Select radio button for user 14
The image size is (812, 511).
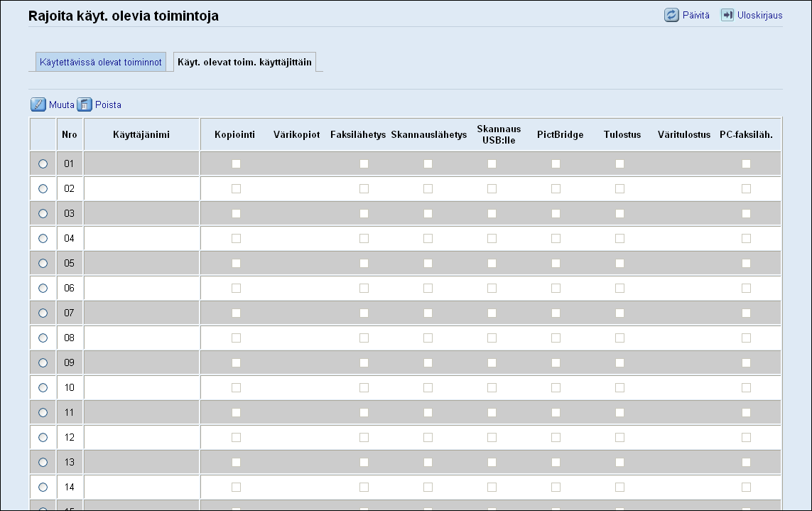(x=43, y=487)
